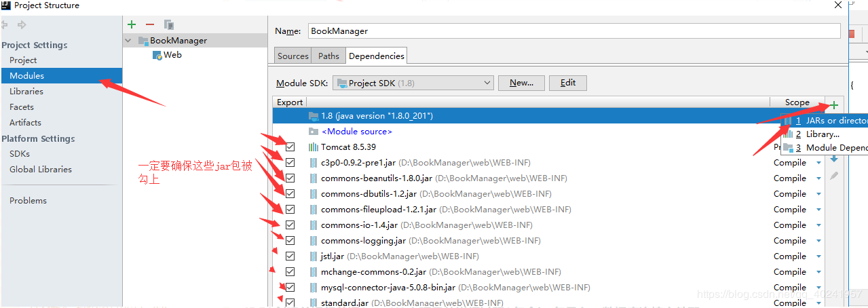Click the module Name input field
The image size is (868, 308).
pyautogui.click(x=574, y=31)
